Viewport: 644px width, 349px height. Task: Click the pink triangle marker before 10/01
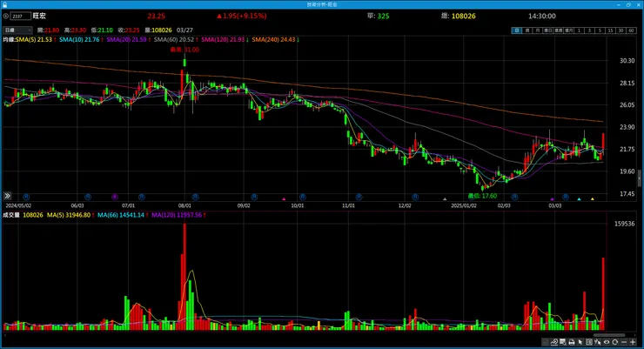point(284,199)
